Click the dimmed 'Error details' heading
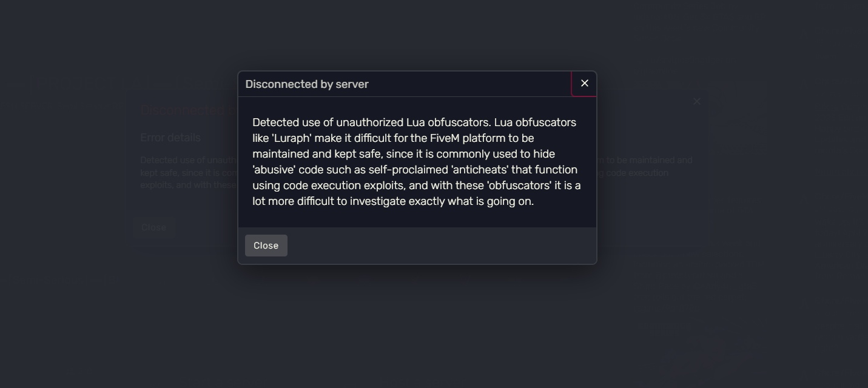This screenshot has height=388, width=868. pyautogui.click(x=170, y=138)
